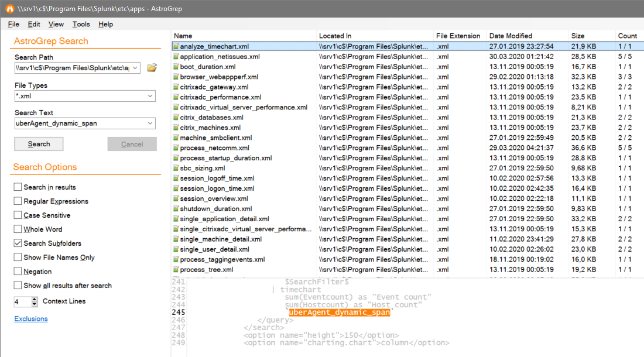Select the boot_duration.xml file icon
The image size is (644, 357).
tap(176, 67)
